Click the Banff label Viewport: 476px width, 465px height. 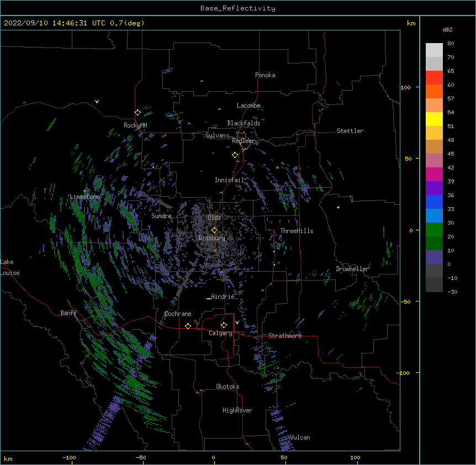pyautogui.click(x=68, y=313)
